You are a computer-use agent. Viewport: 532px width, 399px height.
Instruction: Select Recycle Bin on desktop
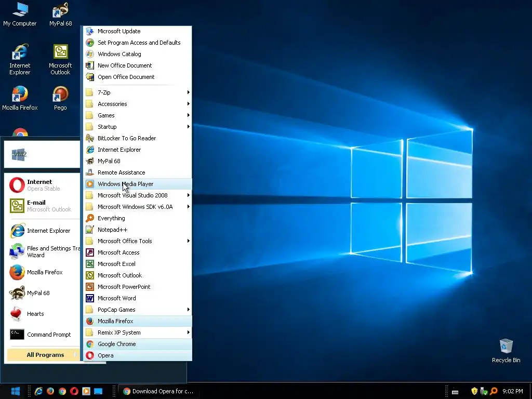pos(506,351)
